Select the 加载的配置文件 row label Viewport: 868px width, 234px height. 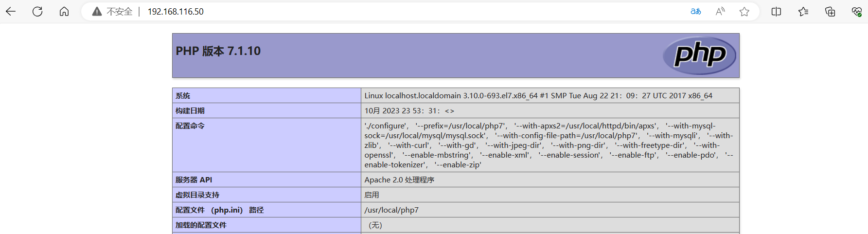click(x=201, y=225)
